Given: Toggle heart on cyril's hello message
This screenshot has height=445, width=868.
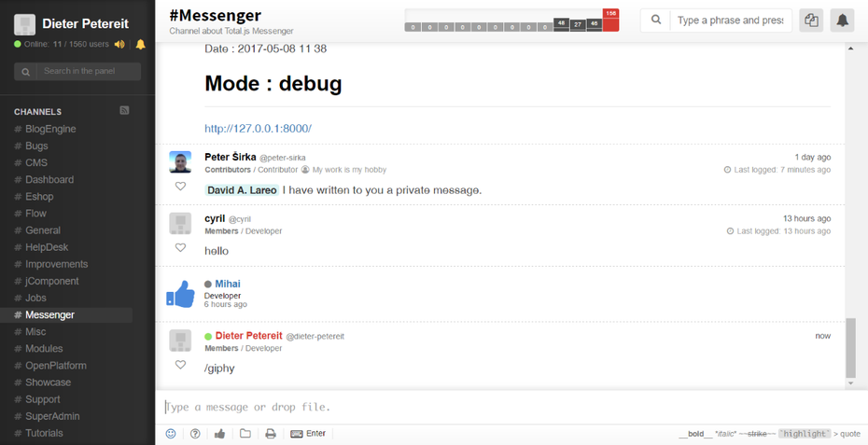Looking at the screenshot, I should pos(180,248).
